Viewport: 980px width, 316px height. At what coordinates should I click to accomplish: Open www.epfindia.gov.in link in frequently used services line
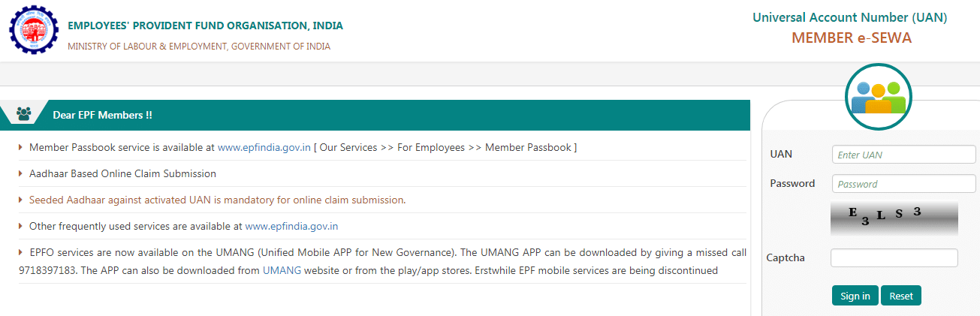[291, 226]
